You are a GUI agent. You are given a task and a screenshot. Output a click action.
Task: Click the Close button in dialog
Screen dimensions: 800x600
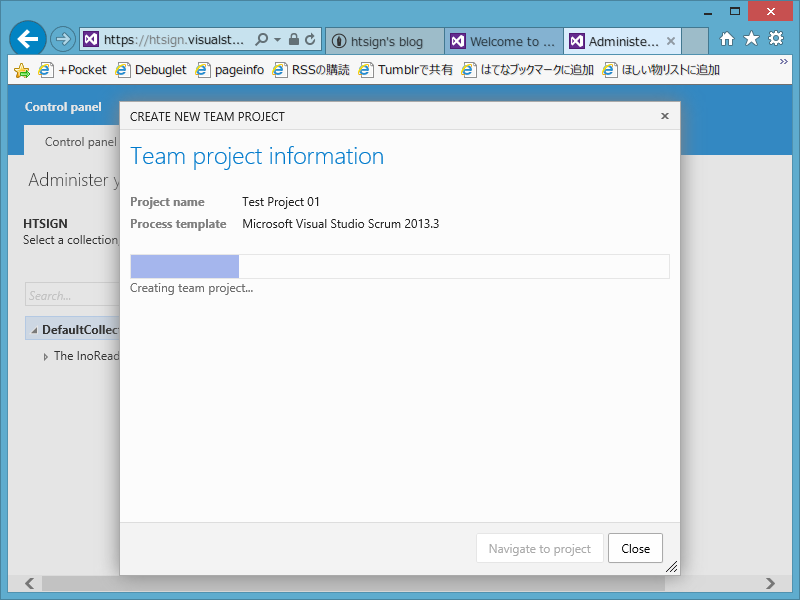[635, 548]
